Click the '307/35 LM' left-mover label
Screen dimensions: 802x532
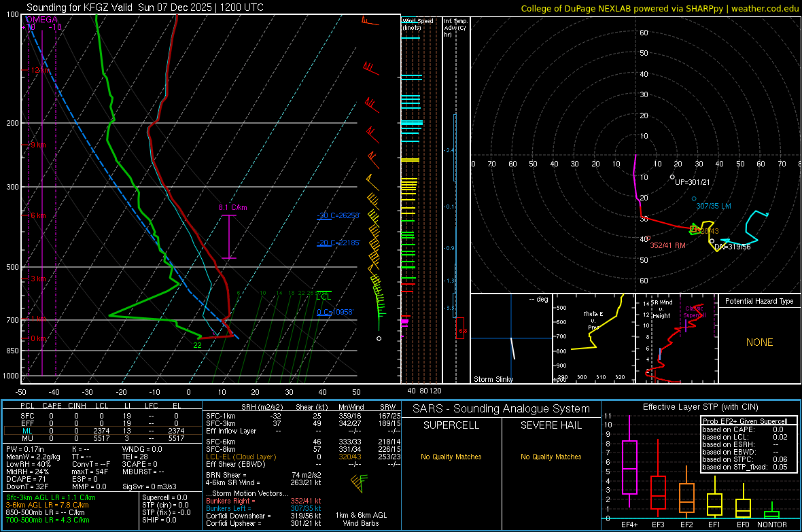tap(714, 206)
